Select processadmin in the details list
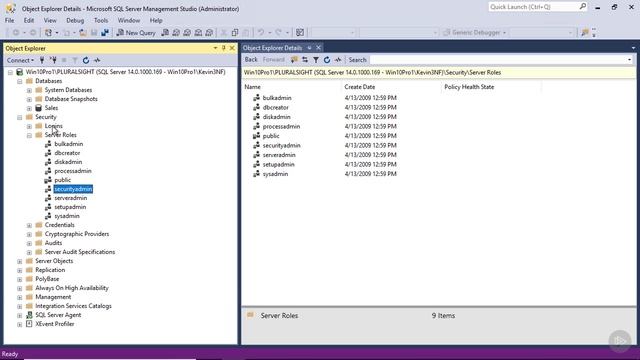This screenshot has width=640, height=360. 281,127
